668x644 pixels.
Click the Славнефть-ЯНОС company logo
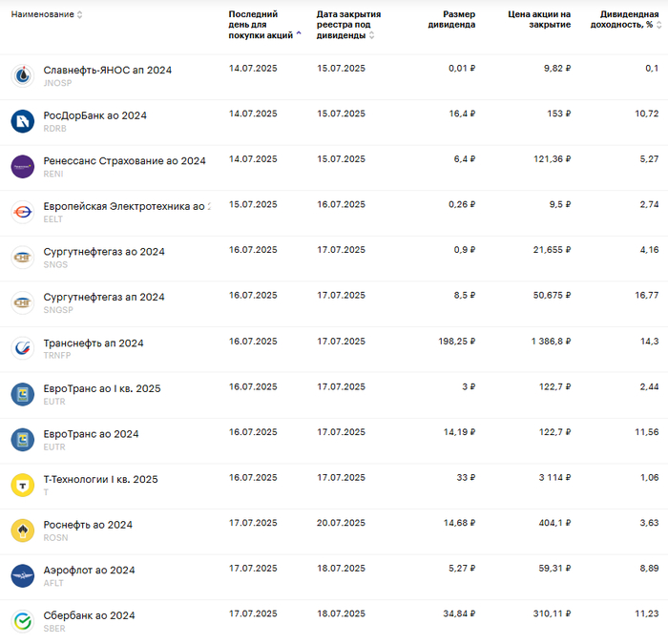click(x=22, y=75)
